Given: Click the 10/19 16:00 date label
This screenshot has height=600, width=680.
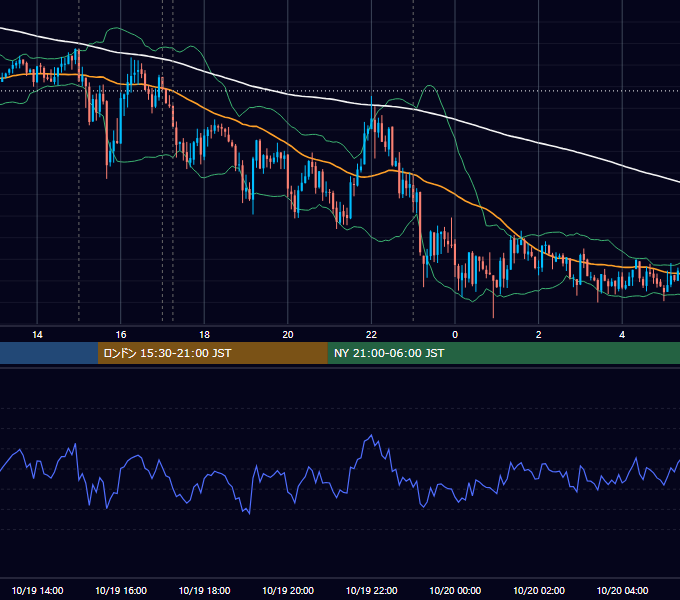Looking at the screenshot, I should point(121,590).
